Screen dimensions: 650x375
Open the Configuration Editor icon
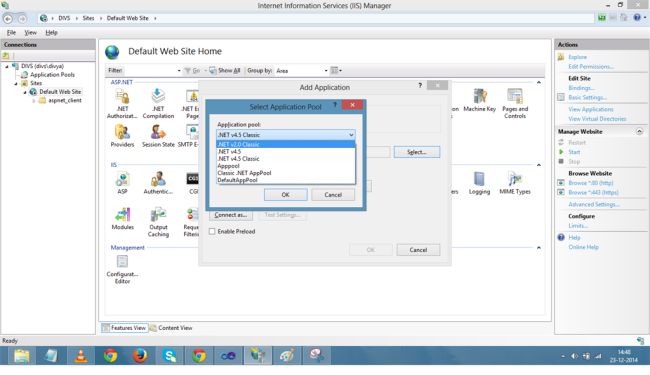122,269
